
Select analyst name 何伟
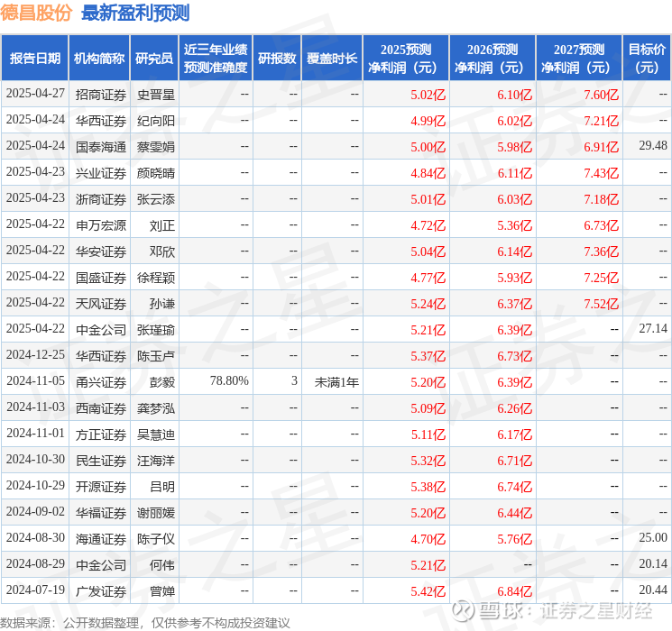click(162, 565)
